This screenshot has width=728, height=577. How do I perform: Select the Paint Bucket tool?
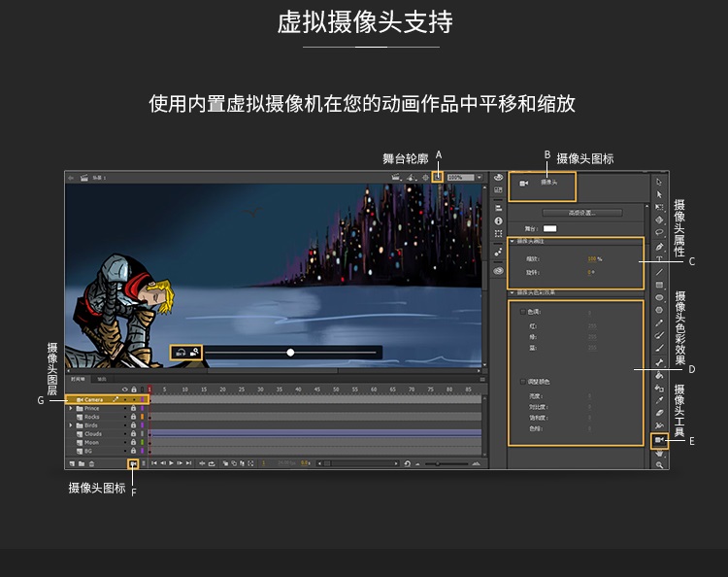659,375
